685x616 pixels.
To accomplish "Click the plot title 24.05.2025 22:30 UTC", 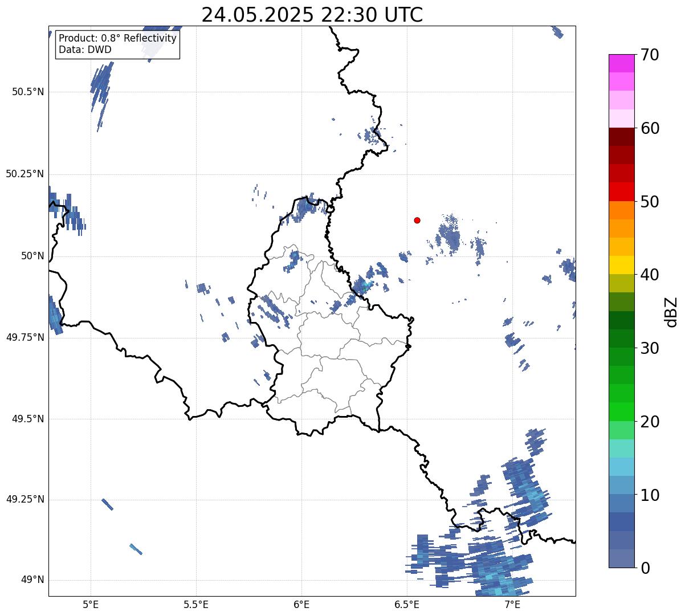I will click(312, 15).
